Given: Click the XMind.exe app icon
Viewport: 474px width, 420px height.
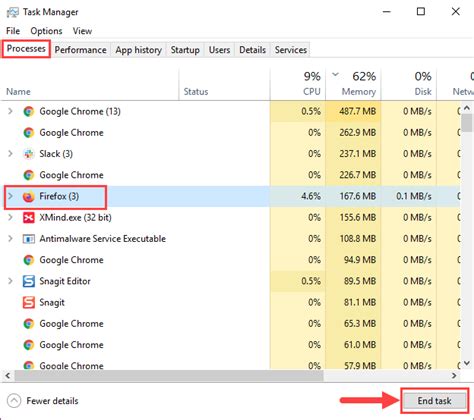Looking at the screenshot, I should tap(29, 218).
